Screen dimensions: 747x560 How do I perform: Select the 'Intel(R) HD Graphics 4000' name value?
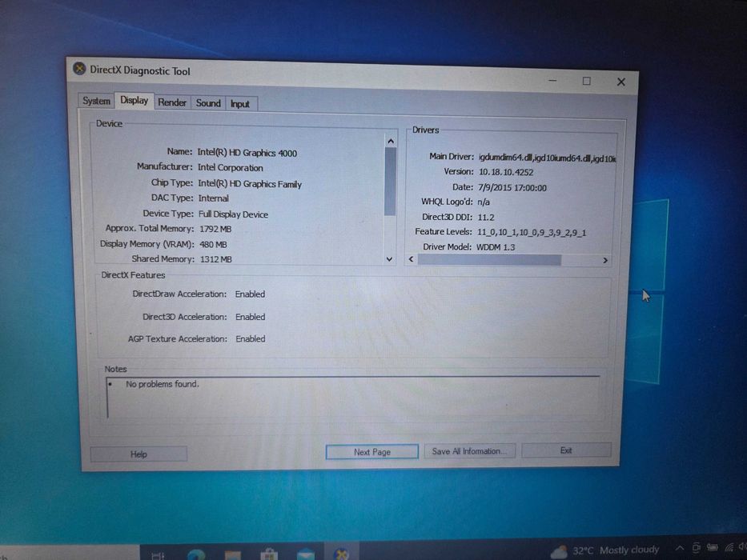point(247,153)
